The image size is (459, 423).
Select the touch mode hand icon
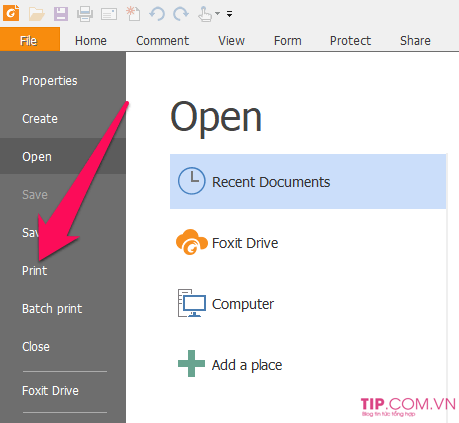click(204, 14)
